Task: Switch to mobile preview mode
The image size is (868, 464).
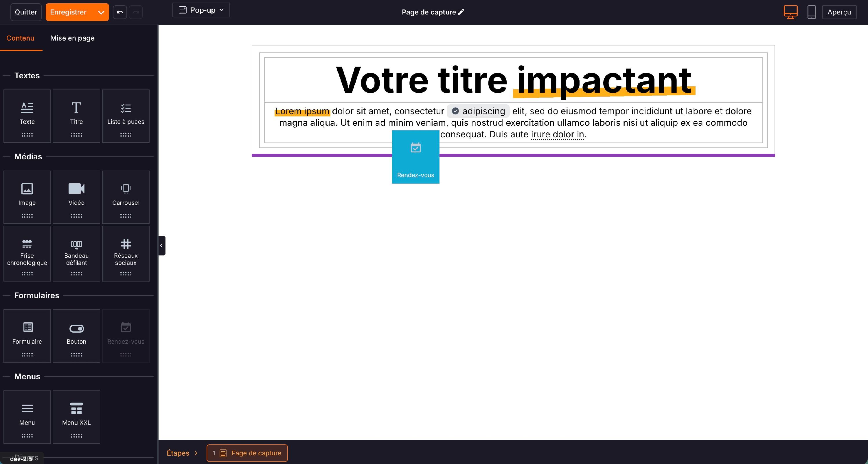Action: 812,12
